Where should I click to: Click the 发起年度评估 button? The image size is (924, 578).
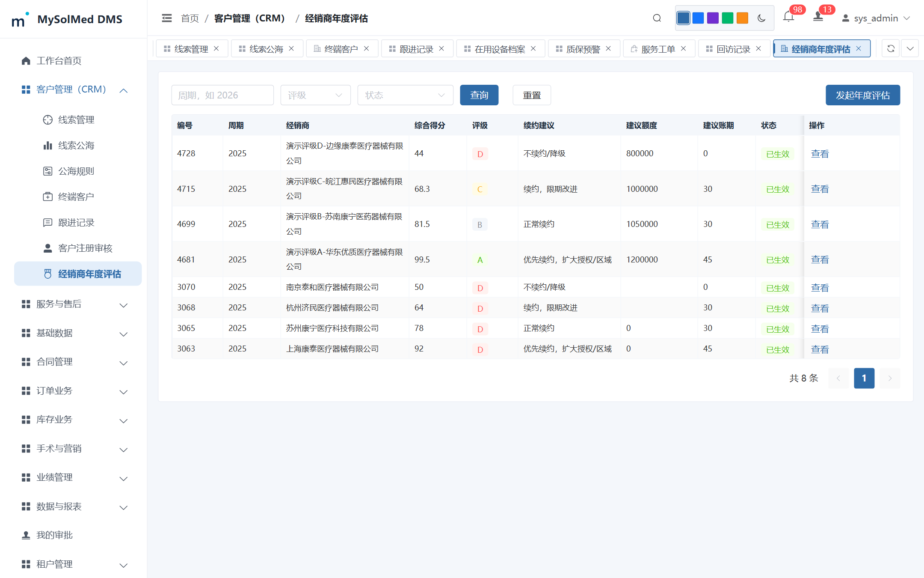[x=862, y=95]
